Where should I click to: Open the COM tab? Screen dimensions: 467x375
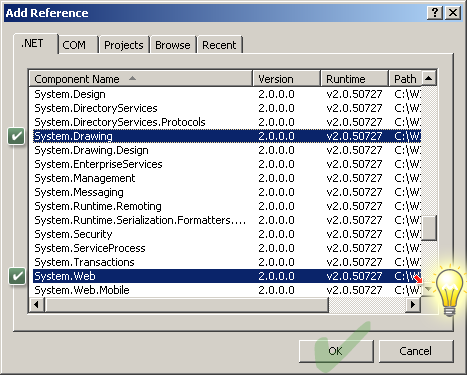coord(78,45)
